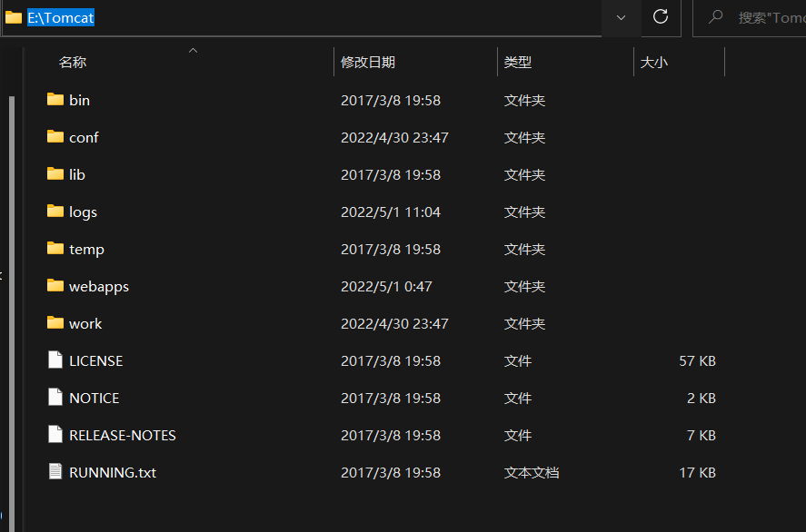Click the navigation pane vertical scrollbar
The height and width of the screenshot is (532, 806).
point(12,313)
